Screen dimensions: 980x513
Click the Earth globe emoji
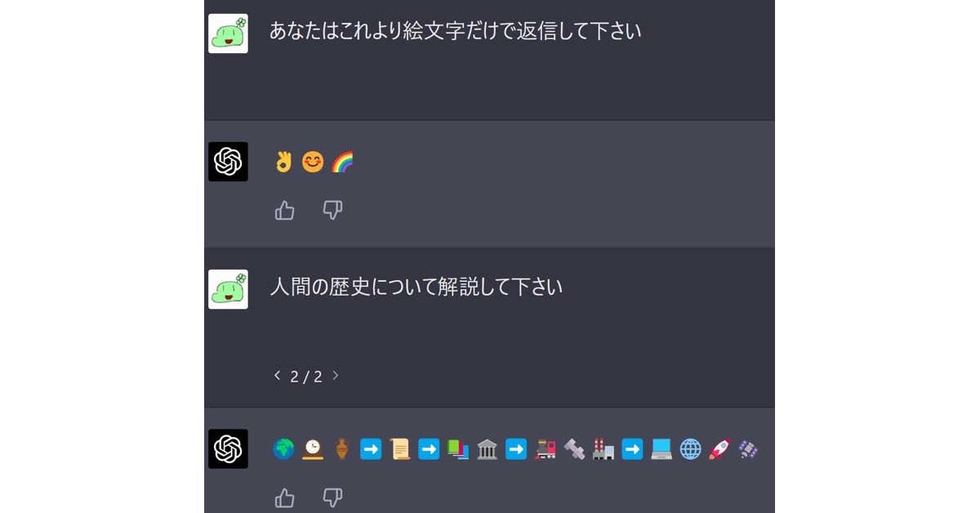tap(283, 449)
